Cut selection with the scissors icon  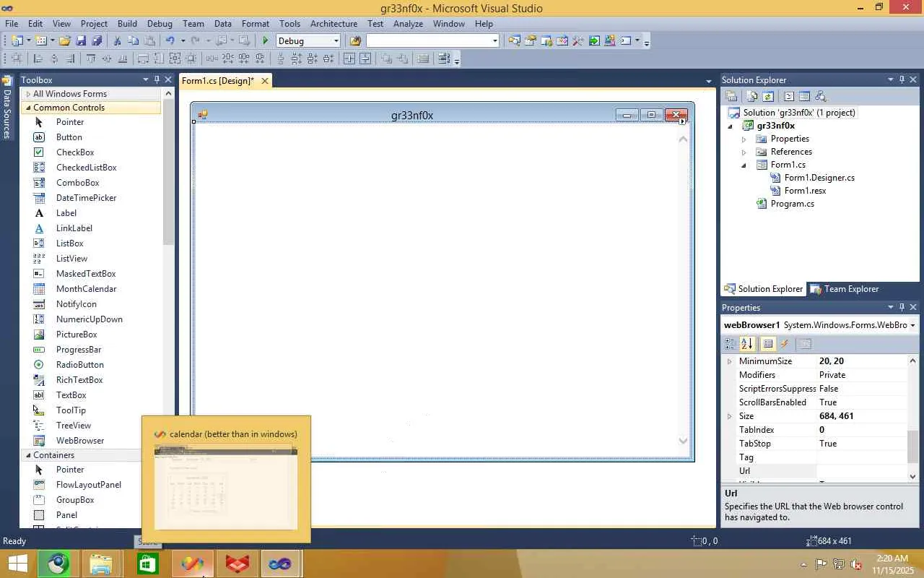[118, 41]
